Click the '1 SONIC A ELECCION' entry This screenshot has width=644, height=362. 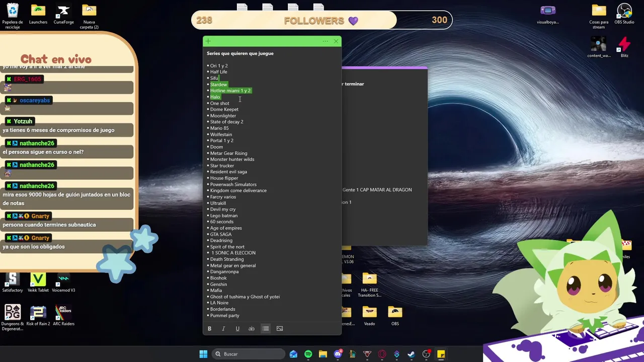click(233, 253)
